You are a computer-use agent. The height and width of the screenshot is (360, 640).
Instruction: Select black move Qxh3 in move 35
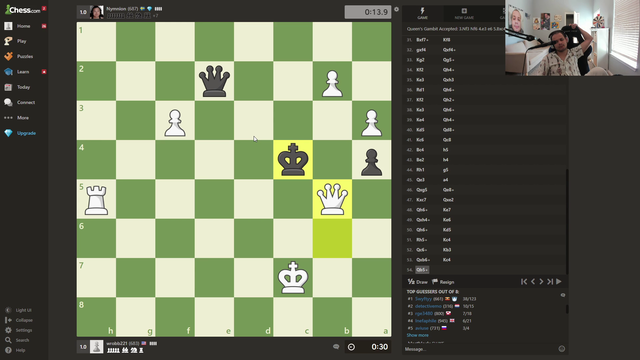[448, 80]
